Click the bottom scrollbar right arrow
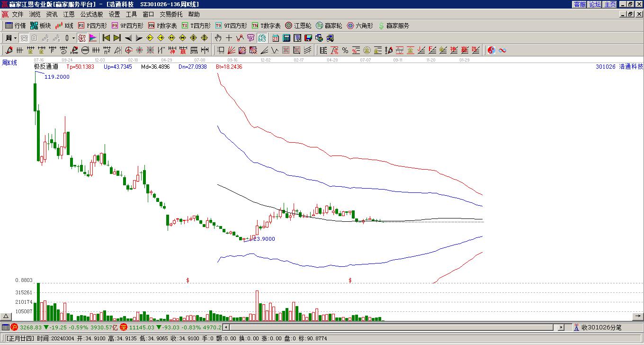 (x=561, y=327)
